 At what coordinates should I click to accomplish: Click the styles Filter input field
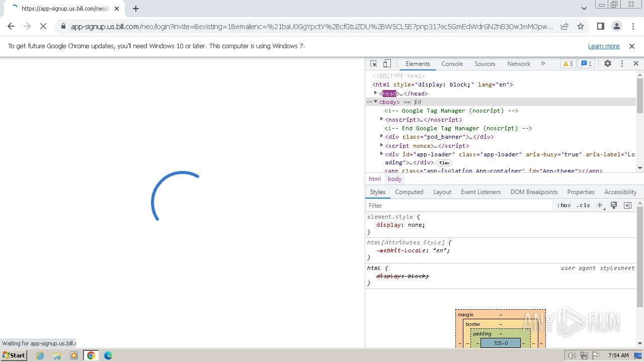pos(459,205)
